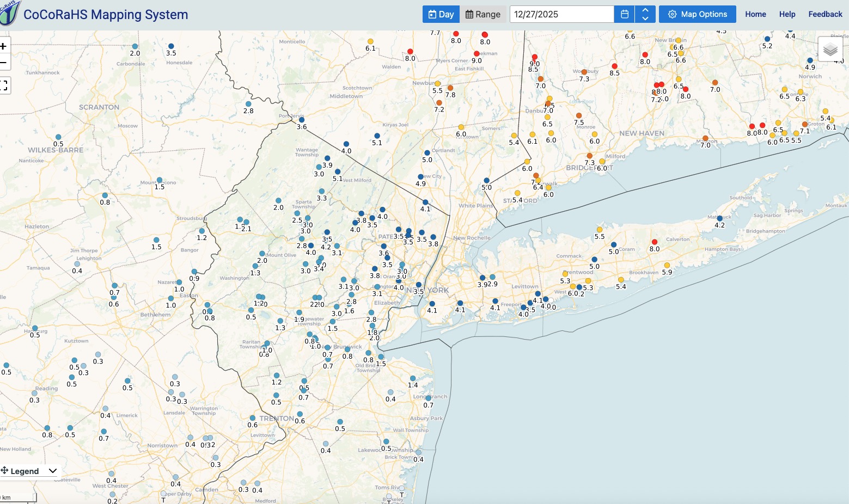Zoom out of the map

(4, 63)
